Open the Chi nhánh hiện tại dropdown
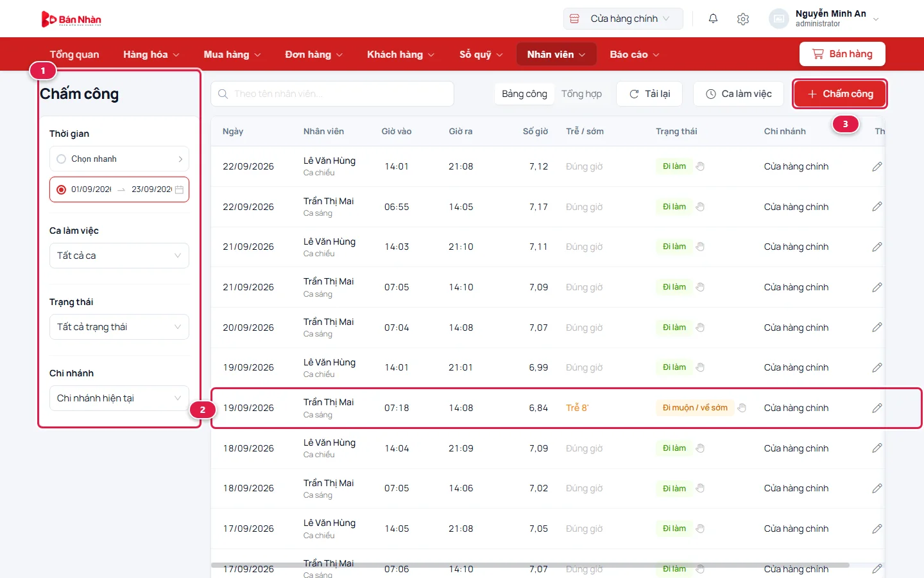 (x=119, y=398)
